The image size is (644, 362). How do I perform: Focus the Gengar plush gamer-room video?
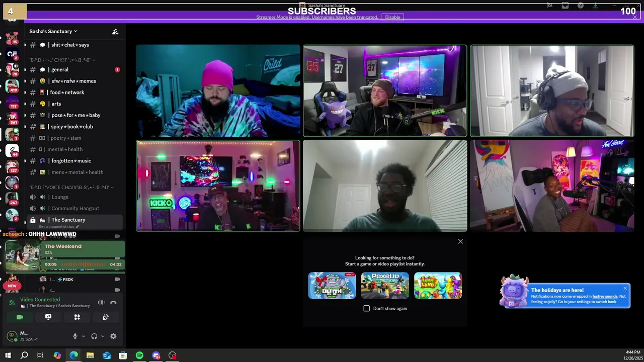(x=385, y=90)
